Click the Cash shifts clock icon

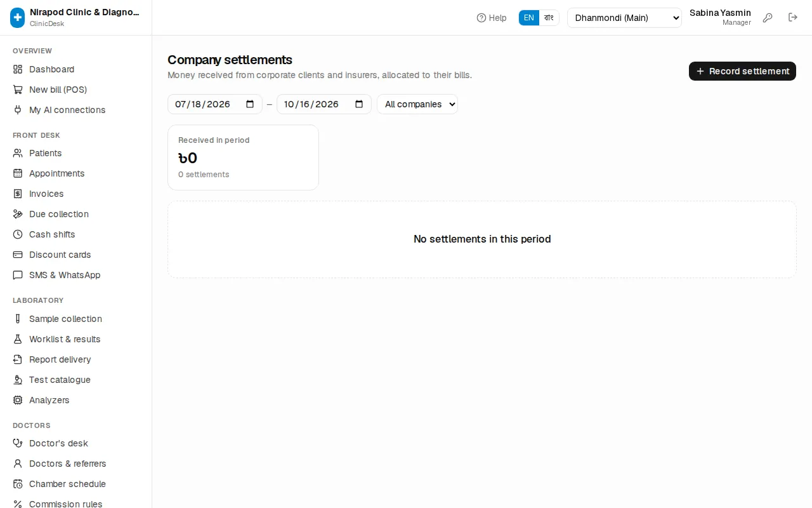18,234
